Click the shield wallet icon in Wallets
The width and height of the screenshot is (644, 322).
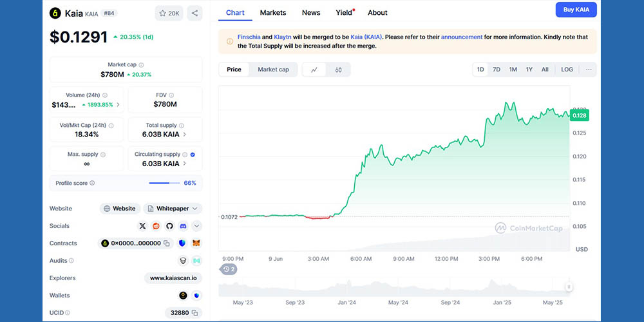pos(196,296)
